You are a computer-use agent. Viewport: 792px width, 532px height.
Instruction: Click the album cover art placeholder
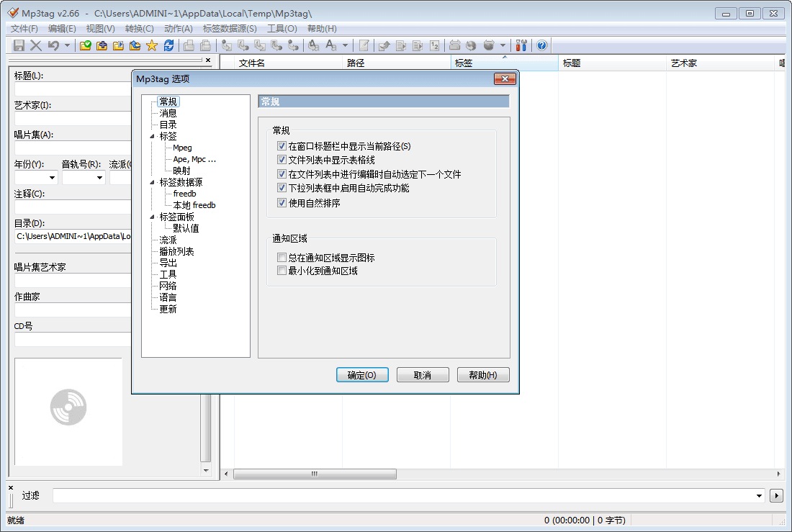coord(68,412)
